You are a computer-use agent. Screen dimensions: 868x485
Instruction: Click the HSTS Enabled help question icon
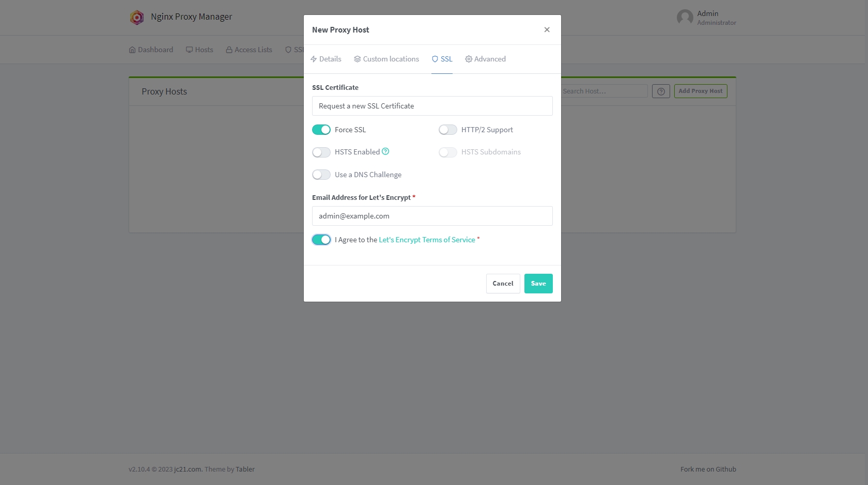point(385,151)
